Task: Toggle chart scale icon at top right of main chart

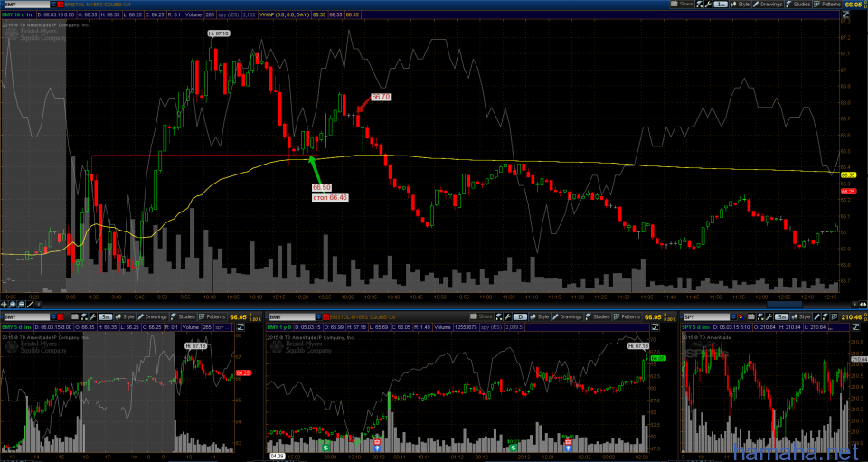Action: 845,14
